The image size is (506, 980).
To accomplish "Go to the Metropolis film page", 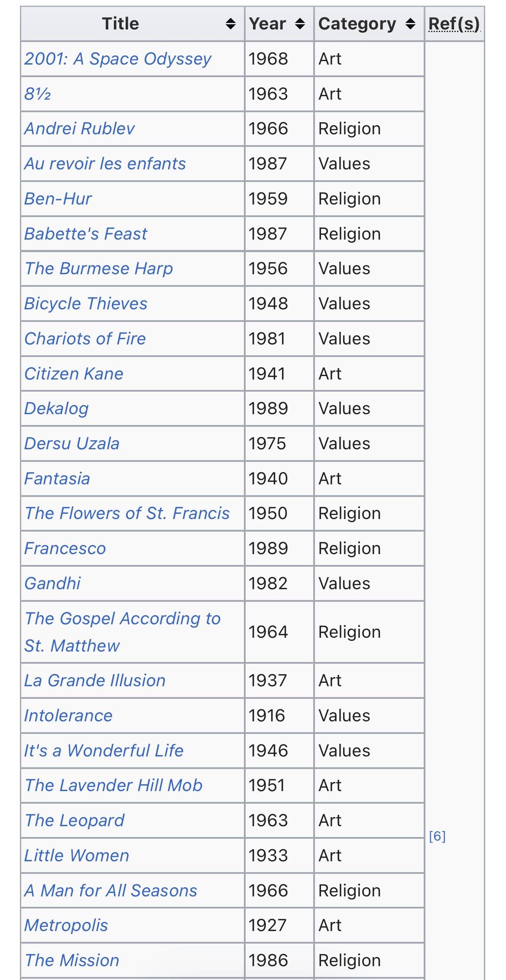I will point(66,925).
